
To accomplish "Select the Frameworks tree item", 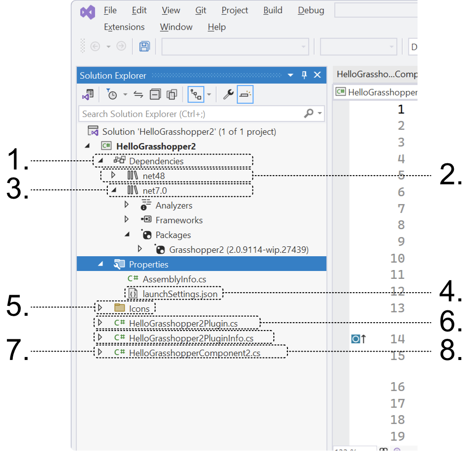I will click(x=179, y=220).
